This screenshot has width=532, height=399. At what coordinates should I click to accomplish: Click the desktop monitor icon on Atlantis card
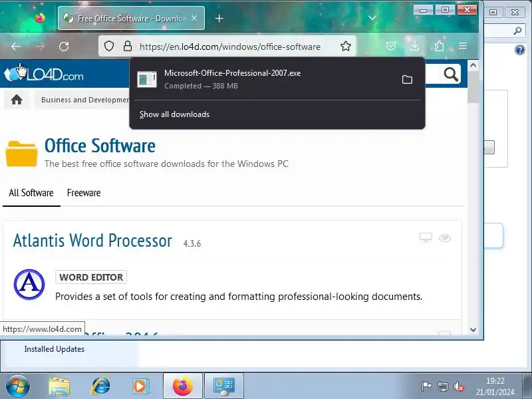pos(426,237)
